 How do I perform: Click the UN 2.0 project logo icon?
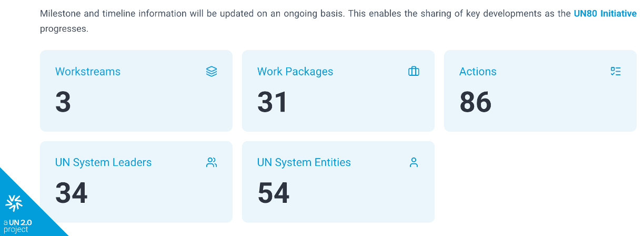(x=14, y=203)
